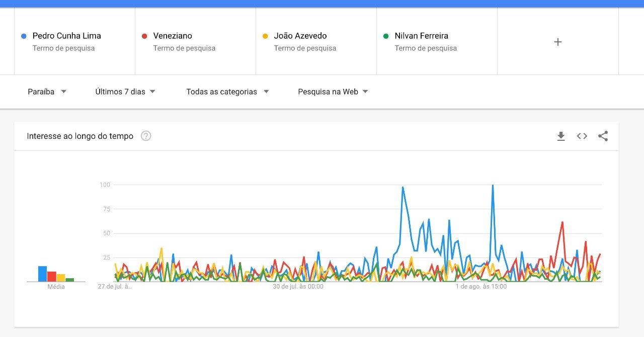Click the 1 de ago. às 15:00 axis label
The width and height of the screenshot is (644, 337).
481,287
